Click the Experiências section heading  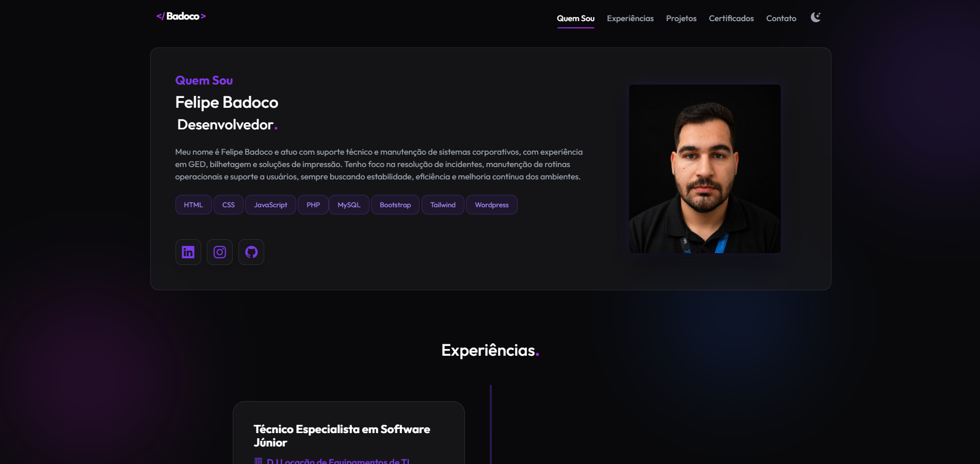coord(490,351)
